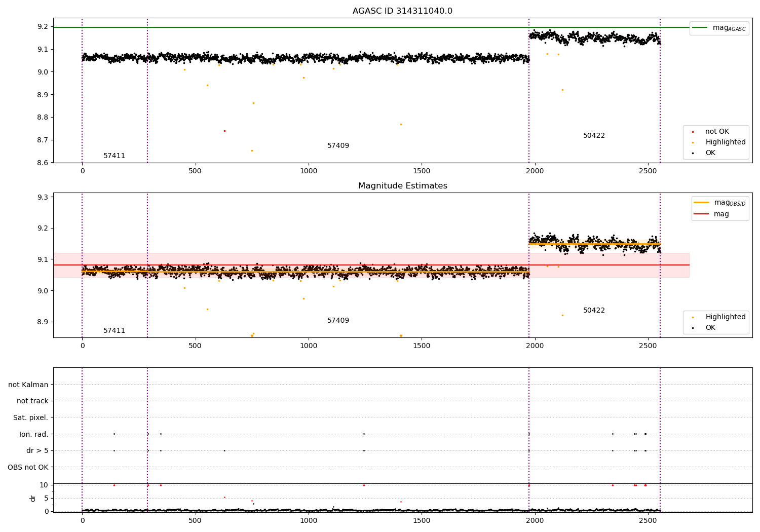Viewport: 760px width, 532px height.
Task: Click the 1000 x-axis tick under the Magnitude Estimates panel
Action: (309, 346)
